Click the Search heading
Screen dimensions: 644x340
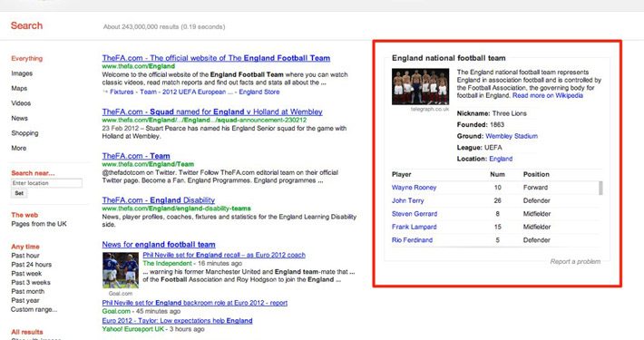26,25
